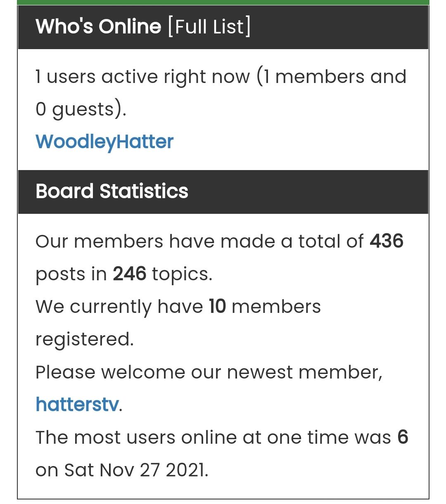Click the Sat Nov 27 2021 date text
446x504 pixels.
pyautogui.click(x=136, y=470)
